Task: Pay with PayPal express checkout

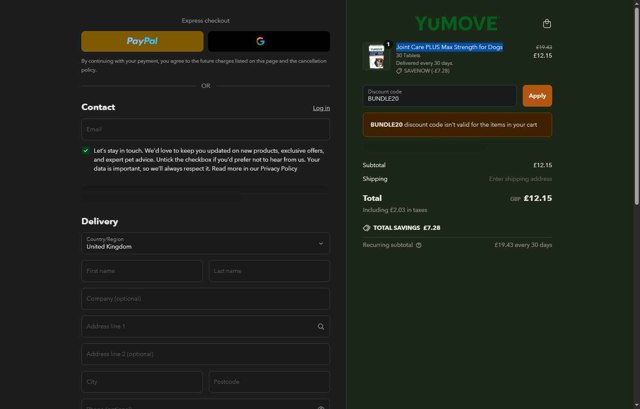Action: (142, 41)
